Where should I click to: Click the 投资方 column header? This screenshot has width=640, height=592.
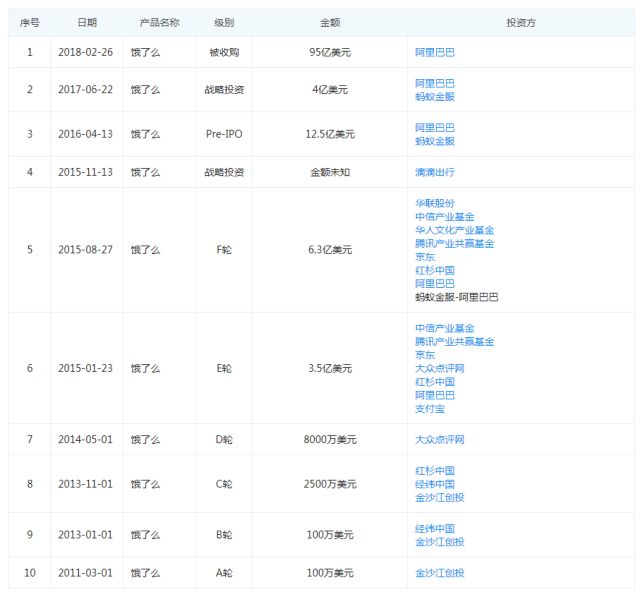pos(521,23)
